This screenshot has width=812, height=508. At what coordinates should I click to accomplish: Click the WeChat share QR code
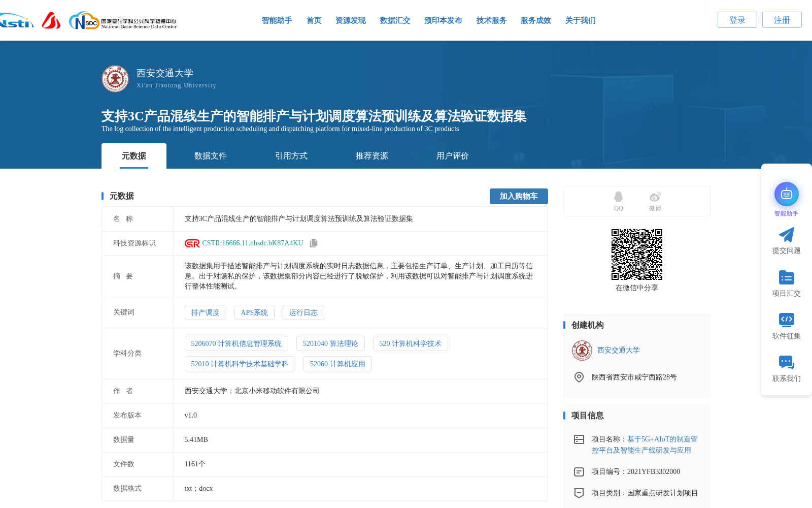(637, 255)
